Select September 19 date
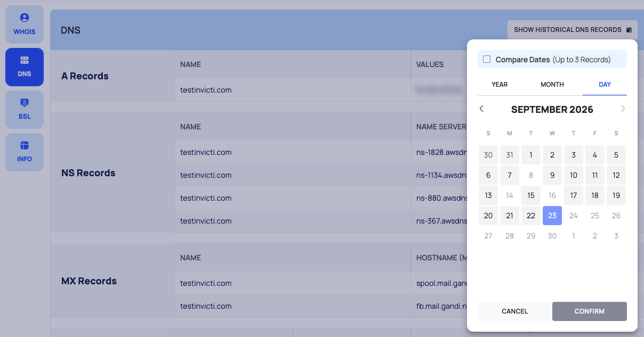 tap(616, 195)
